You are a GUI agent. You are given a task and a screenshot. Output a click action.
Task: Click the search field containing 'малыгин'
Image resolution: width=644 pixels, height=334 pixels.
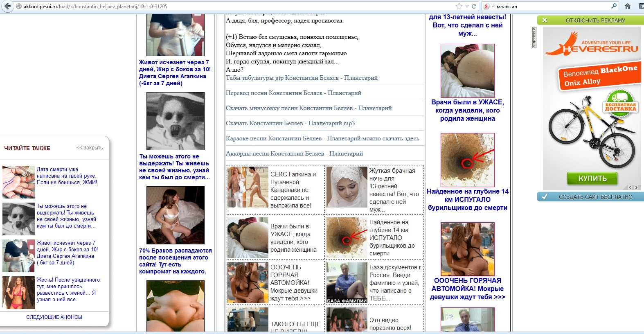552,6
